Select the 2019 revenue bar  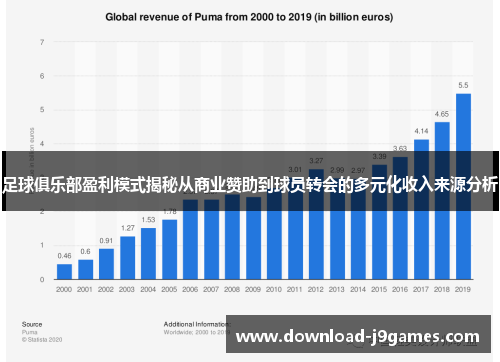coord(463,186)
